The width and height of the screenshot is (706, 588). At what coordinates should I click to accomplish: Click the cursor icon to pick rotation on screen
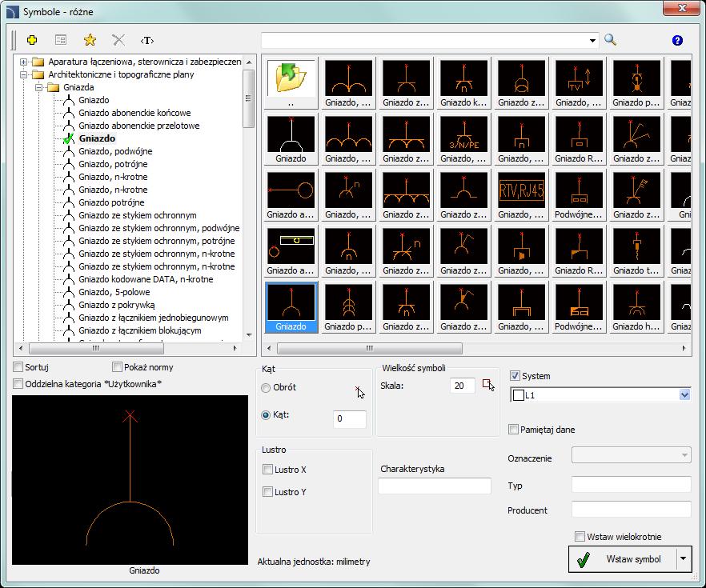coord(359,392)
